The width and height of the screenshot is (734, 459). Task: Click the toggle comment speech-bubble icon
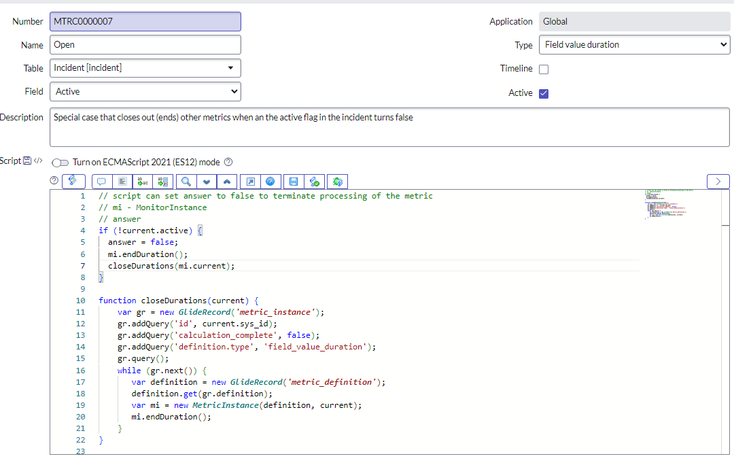click(x=102, y=182)
